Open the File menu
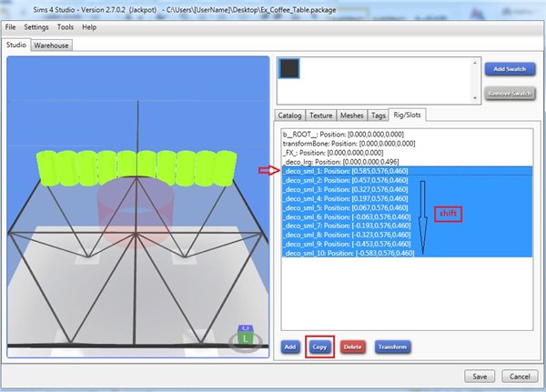 (x=11, y=27)
